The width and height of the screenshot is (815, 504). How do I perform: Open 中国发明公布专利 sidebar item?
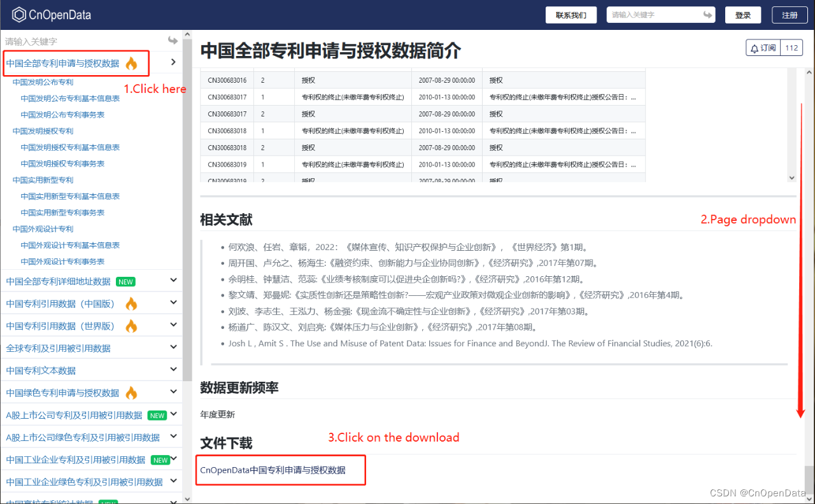(43, 82)
